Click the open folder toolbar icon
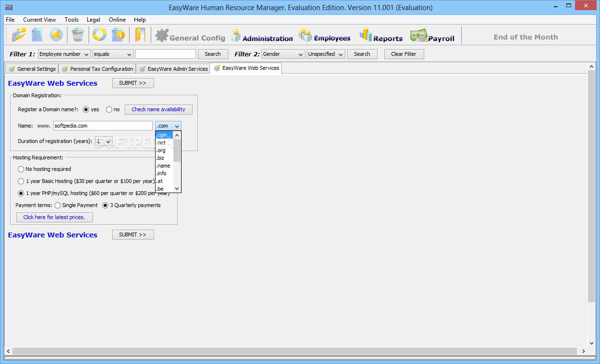The height and width of the screenshot is (364, 600). pyautogui.click(x=19, y=35)
